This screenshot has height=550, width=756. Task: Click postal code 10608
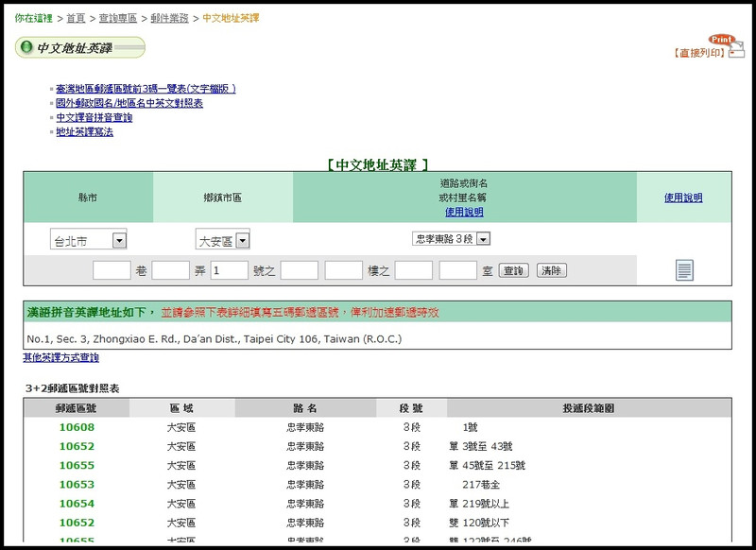[x=77, y=427]
